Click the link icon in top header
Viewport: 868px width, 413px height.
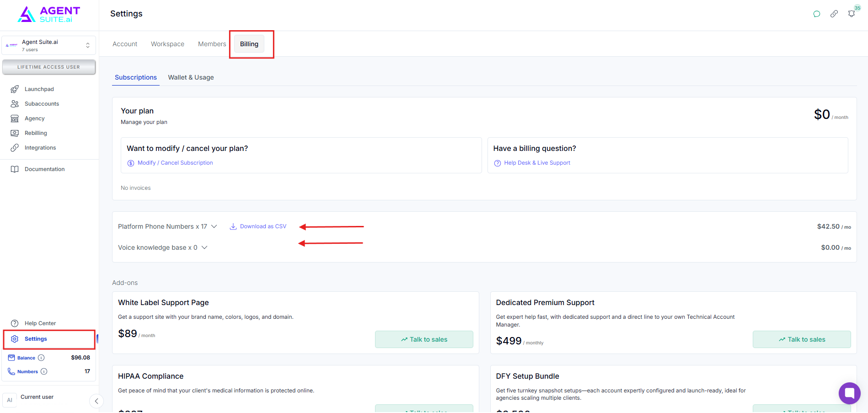834,14
